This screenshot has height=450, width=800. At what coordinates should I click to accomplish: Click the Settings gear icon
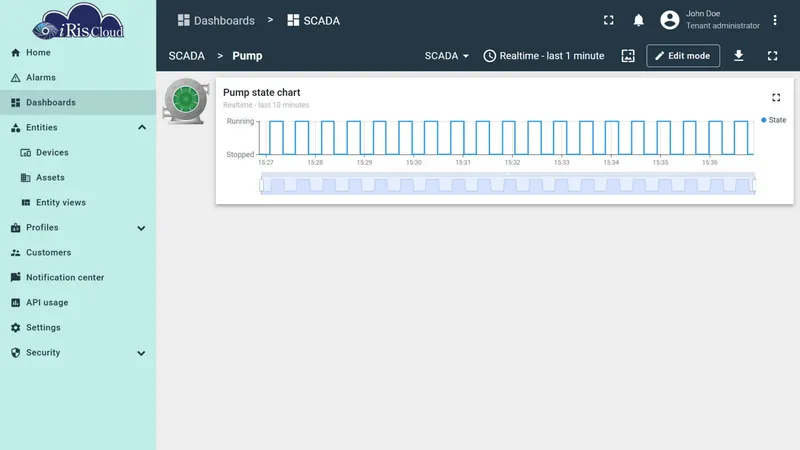15,328
